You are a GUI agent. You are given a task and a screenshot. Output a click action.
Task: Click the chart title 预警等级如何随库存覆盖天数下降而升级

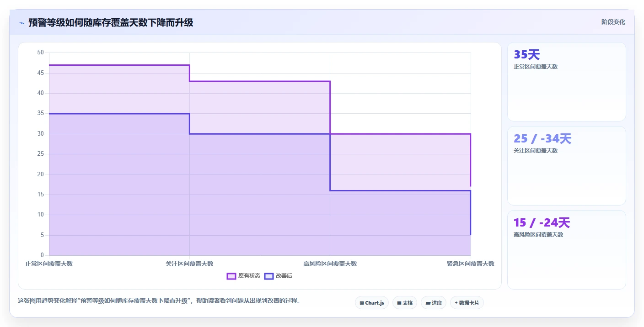111,23
